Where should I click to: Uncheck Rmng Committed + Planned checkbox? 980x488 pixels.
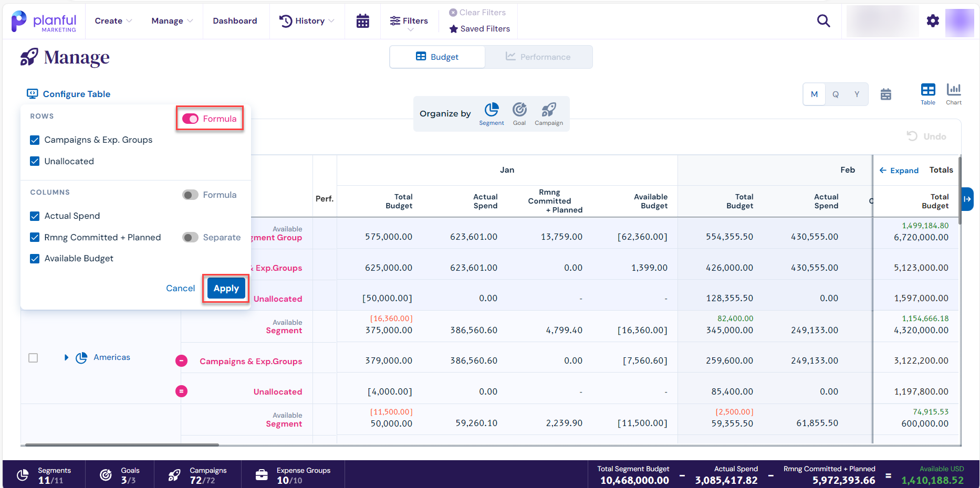35,237
